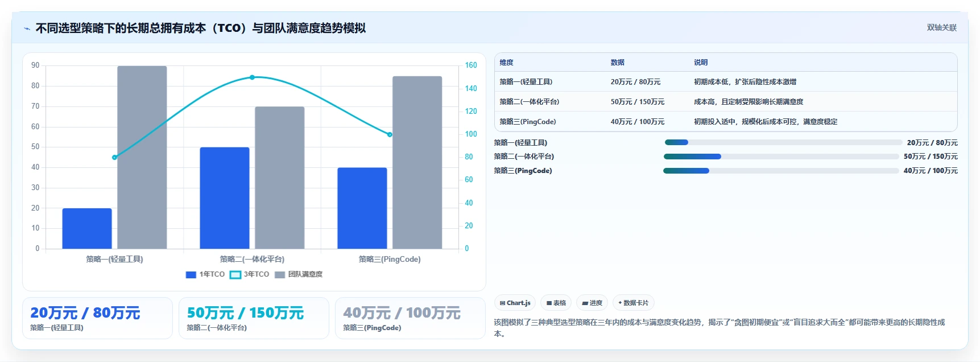
Task: Click progress value label 20万元 / 80万元
Action: point(932,143)
